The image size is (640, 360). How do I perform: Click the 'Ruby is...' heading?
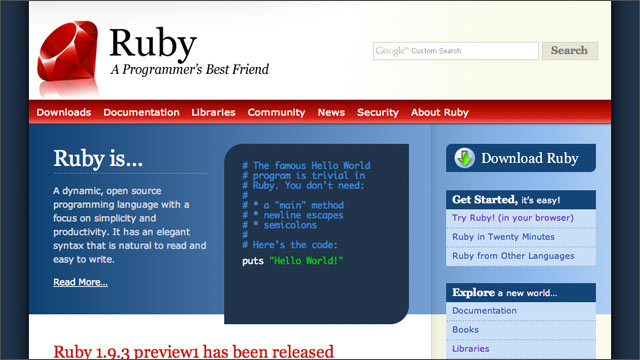click(98, 158)
